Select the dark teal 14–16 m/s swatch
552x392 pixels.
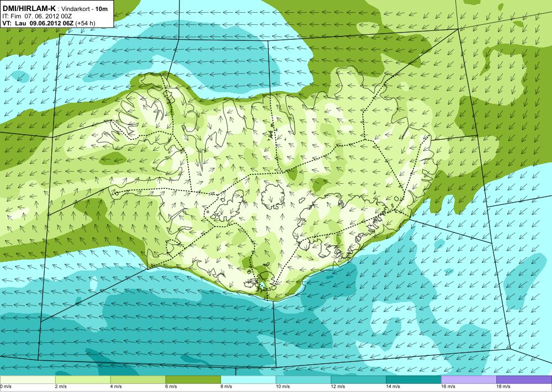(x=413, y=379)
